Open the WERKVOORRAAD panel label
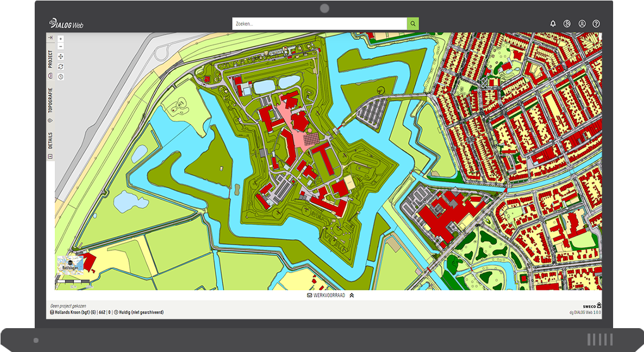This screenshot has width=644, height=352. [x=329, y=295]
